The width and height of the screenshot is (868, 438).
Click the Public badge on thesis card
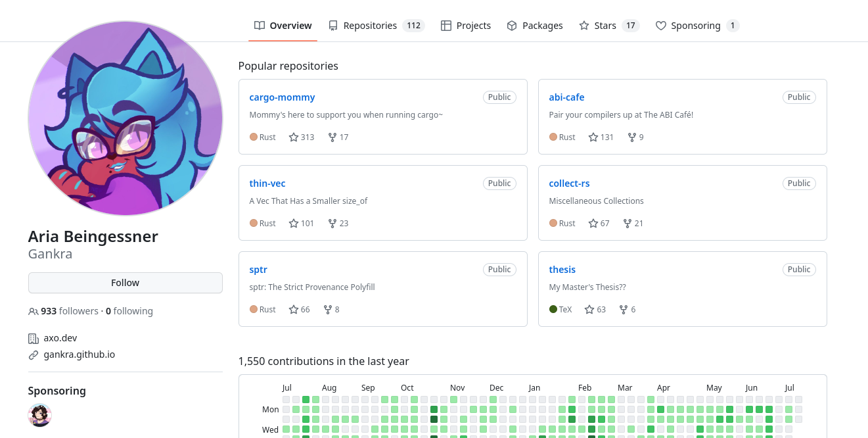point(799,270)
